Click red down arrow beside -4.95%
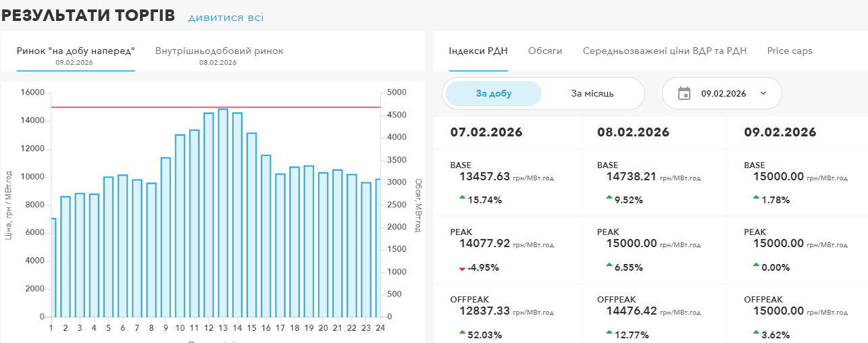 coord(462,268)
